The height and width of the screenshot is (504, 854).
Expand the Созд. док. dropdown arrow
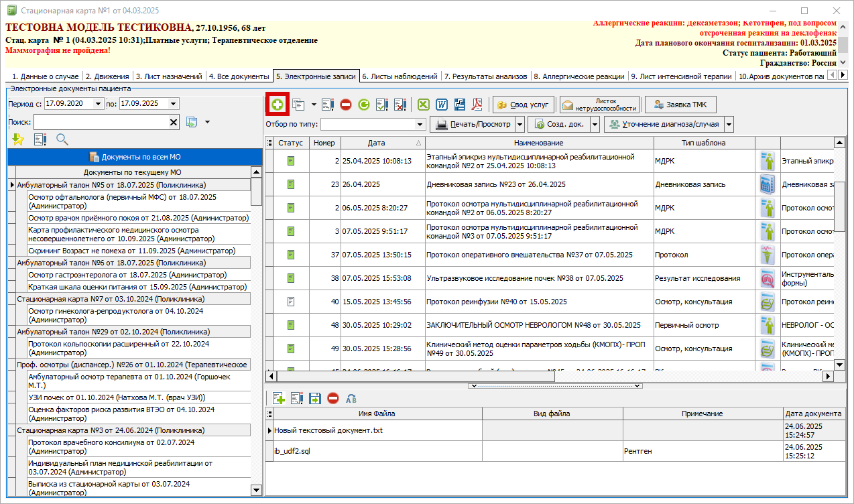coord(595,124)
